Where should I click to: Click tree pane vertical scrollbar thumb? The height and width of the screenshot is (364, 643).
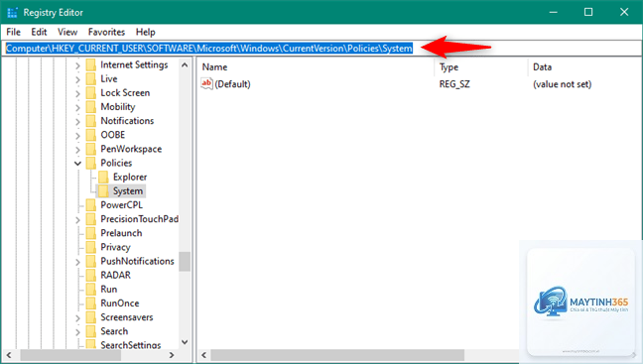185,261
